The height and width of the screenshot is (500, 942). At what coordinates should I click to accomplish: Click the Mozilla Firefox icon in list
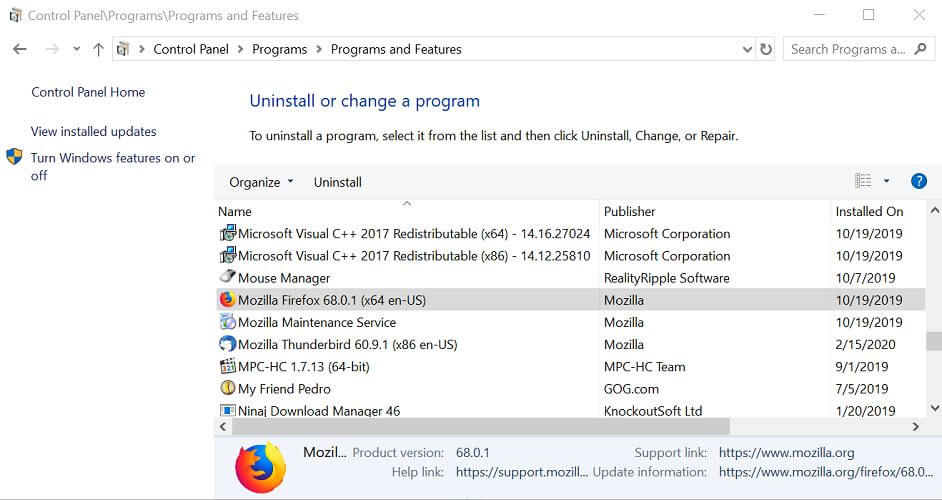point(228,299)
